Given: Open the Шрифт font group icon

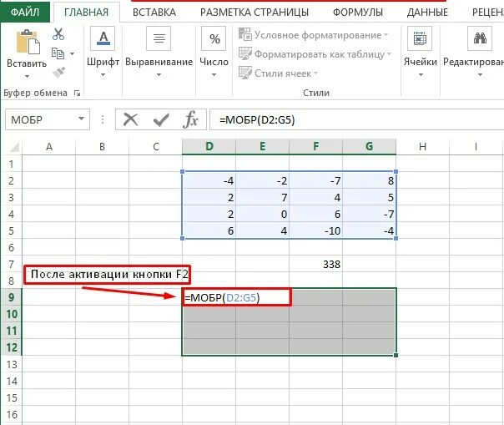Looking at the screenshot, I should [103, 38].
